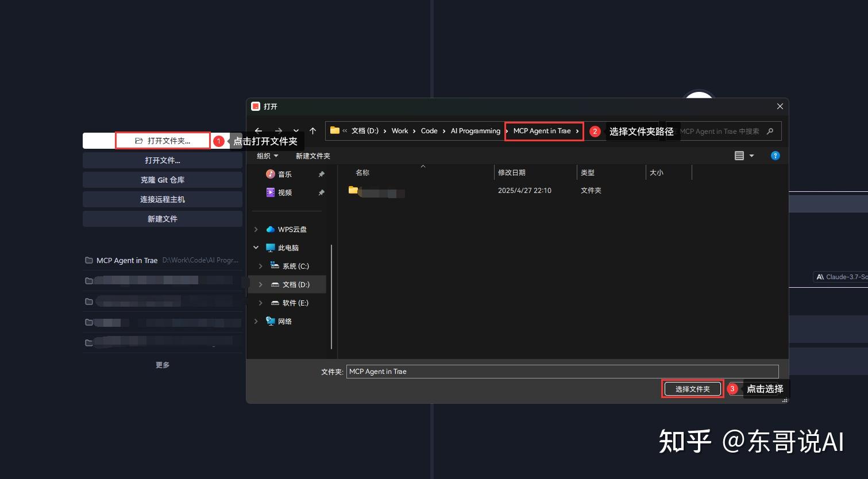Navigate to AI Programming via the breadcrumb
The width and height of the screenshot is (868, 479).
click(474, 130)
